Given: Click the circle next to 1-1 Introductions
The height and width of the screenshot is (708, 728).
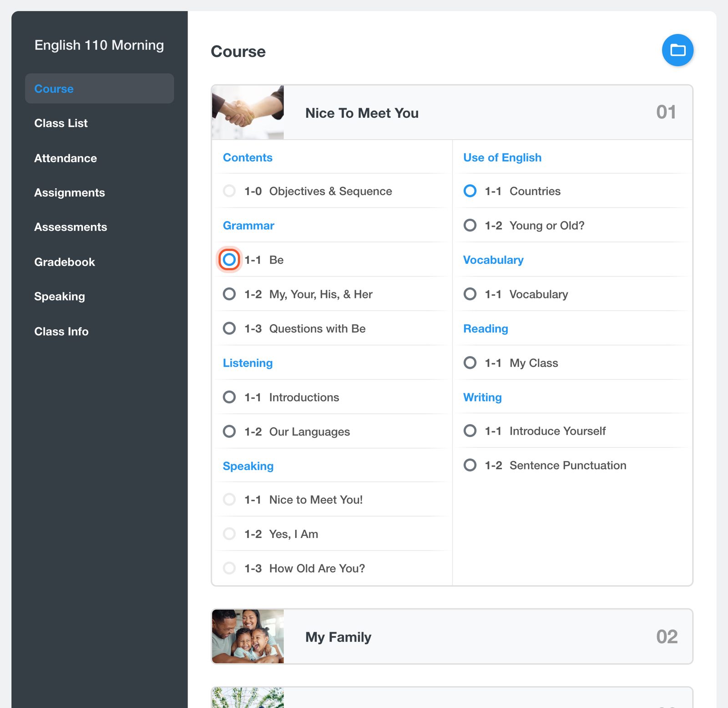Looking at the screenshot, I should click(x=229, y=397).
